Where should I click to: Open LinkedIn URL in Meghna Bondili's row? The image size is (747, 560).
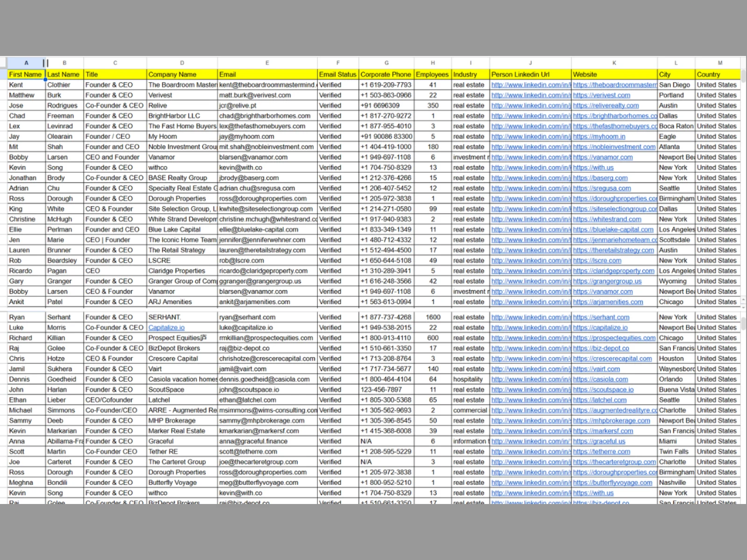tap(531, 483)
